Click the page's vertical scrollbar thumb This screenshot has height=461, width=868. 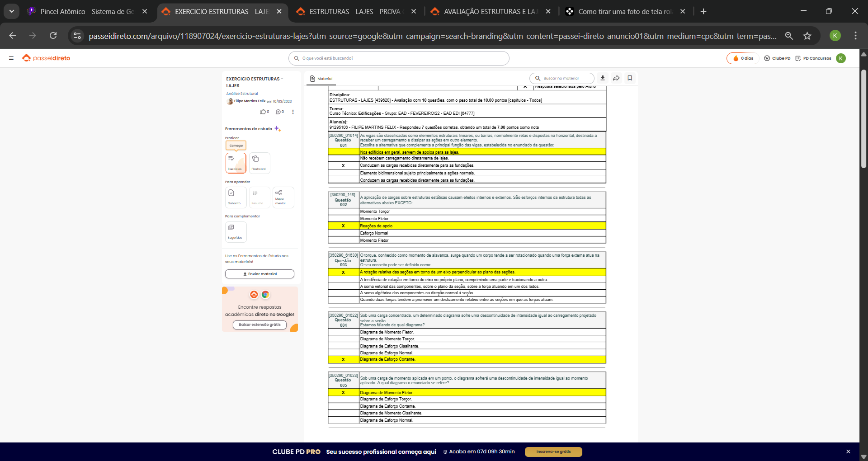[863, 118]
